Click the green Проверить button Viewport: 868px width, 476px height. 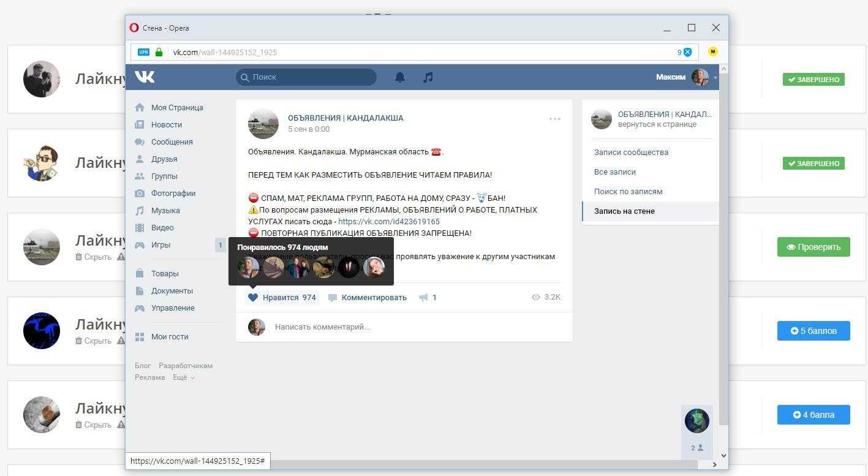click(813, 247)
